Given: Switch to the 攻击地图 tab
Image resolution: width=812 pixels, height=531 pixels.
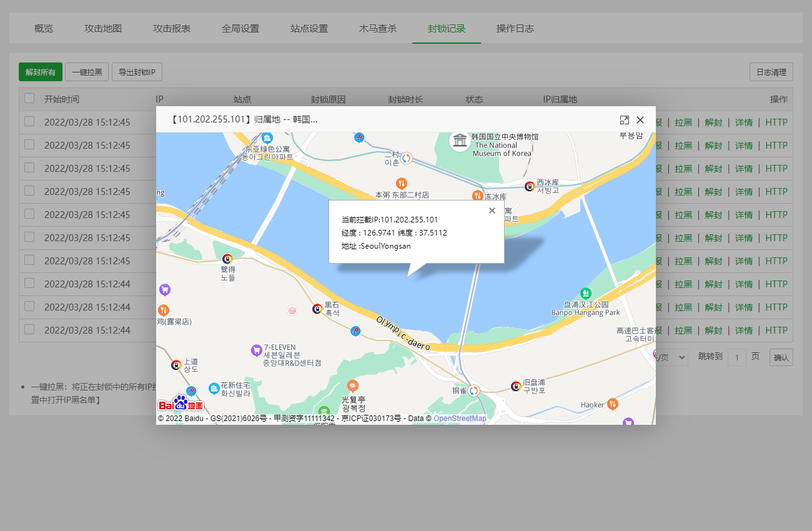Looking at the screenshot, I should point(103,29).
